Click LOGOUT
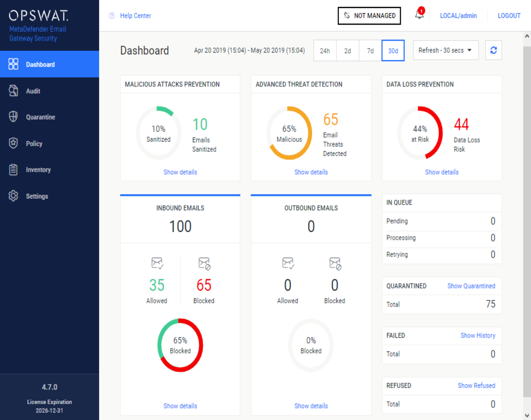This screenshot has height=420, width=531. [509, 16]
